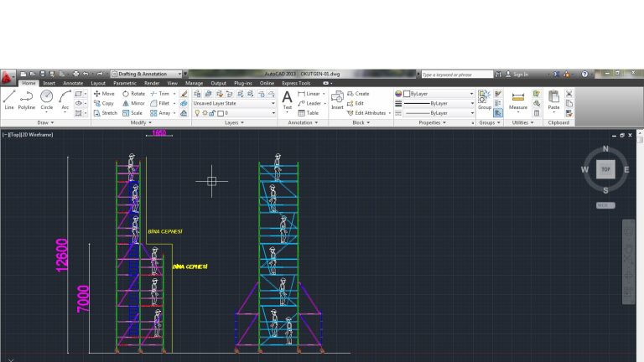Expand the Modify panel

click(142, 122)
